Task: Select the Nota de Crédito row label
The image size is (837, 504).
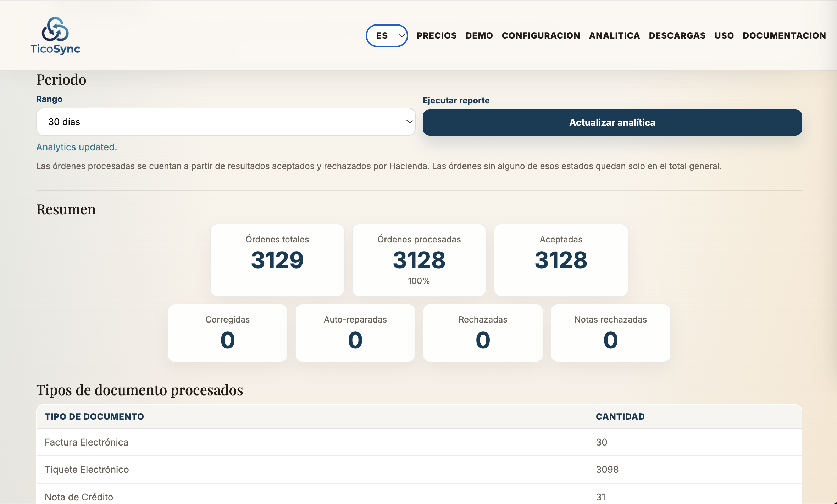Action: point(79,497)
